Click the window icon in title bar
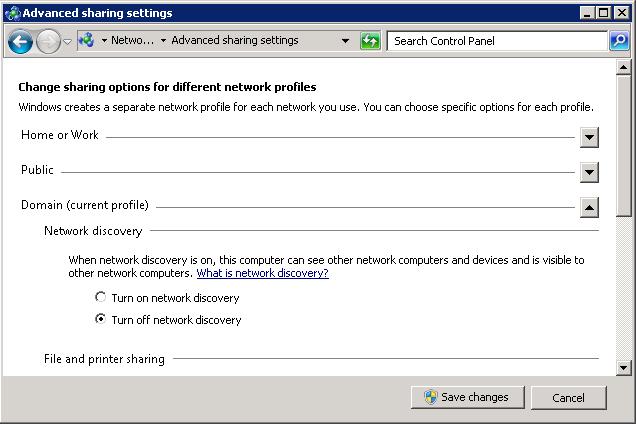 pyautogui.click(x=12, y=13)
